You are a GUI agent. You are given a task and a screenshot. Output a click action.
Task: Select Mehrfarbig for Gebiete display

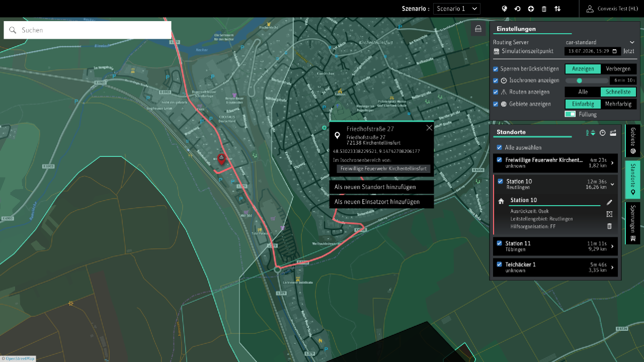click(x=618, y=104)
